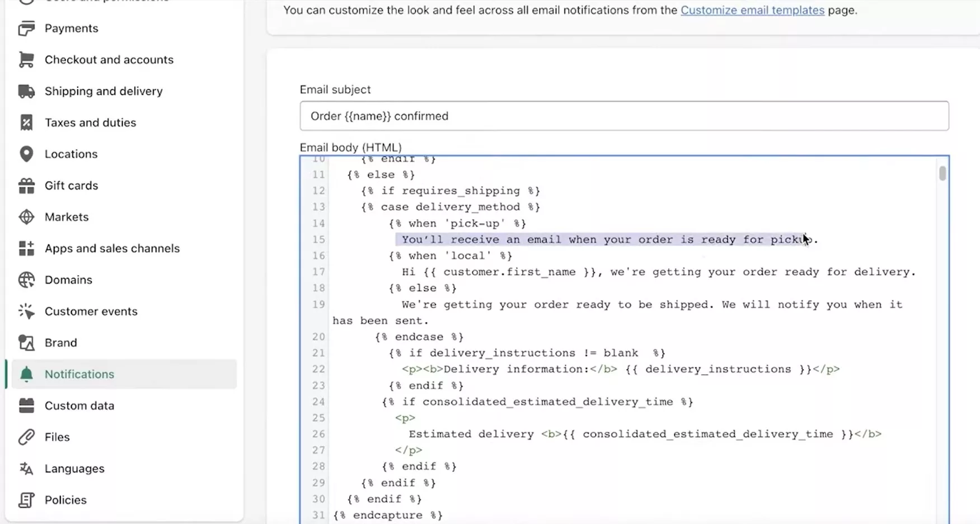Click the "{% else %}" on line 11

pyautogui.click(x=381, y=174)
